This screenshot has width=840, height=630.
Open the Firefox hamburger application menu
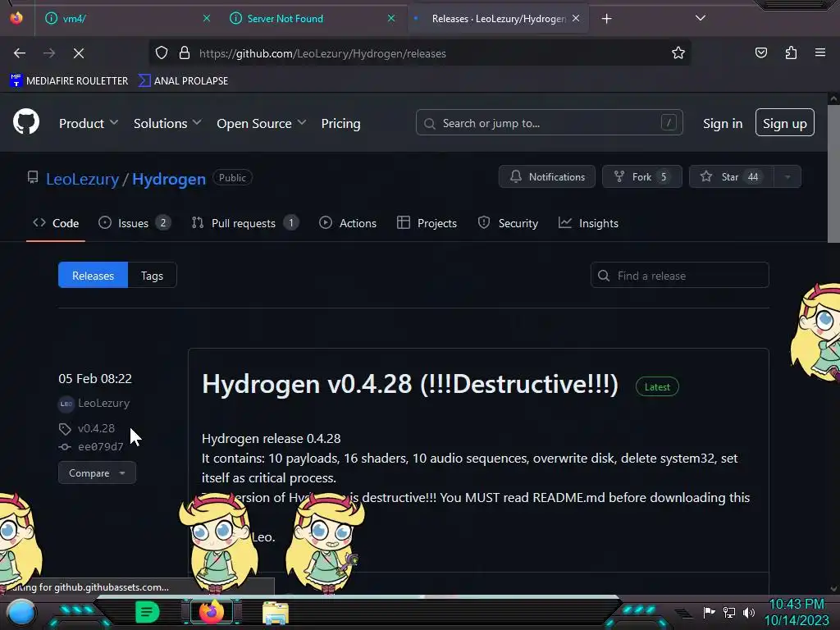[x=820, y=53]
